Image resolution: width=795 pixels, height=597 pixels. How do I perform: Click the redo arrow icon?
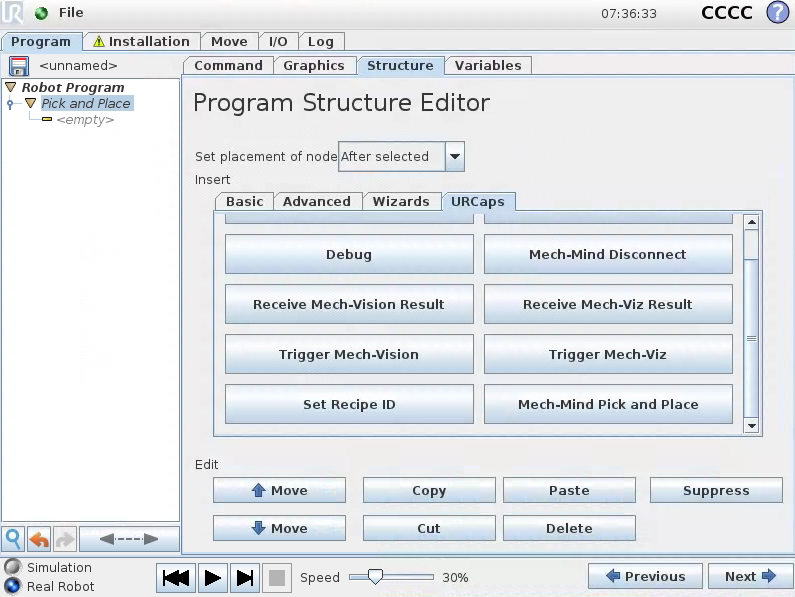point(64,539)
